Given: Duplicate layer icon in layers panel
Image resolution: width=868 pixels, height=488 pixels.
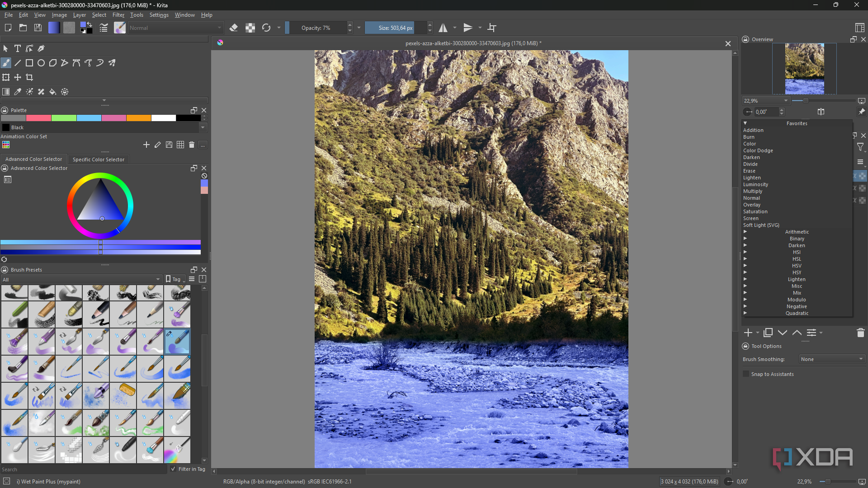Looking at the screenshot, I should coord(768,333).
